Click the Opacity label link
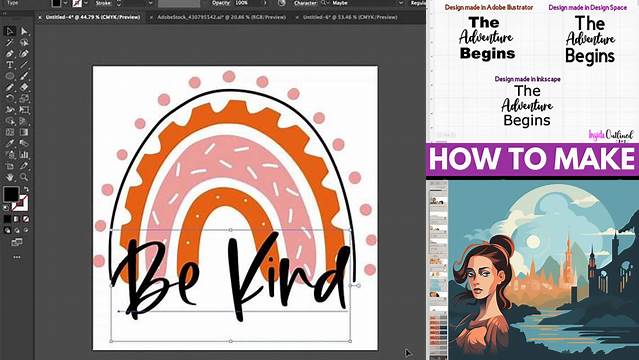Image resolution: width=639 pixels, height=360 pixels. [221, 3]
